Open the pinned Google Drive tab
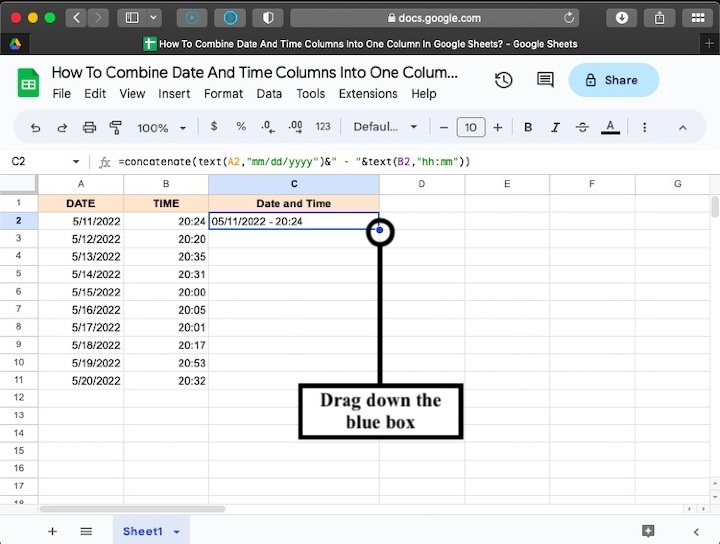 15,44
